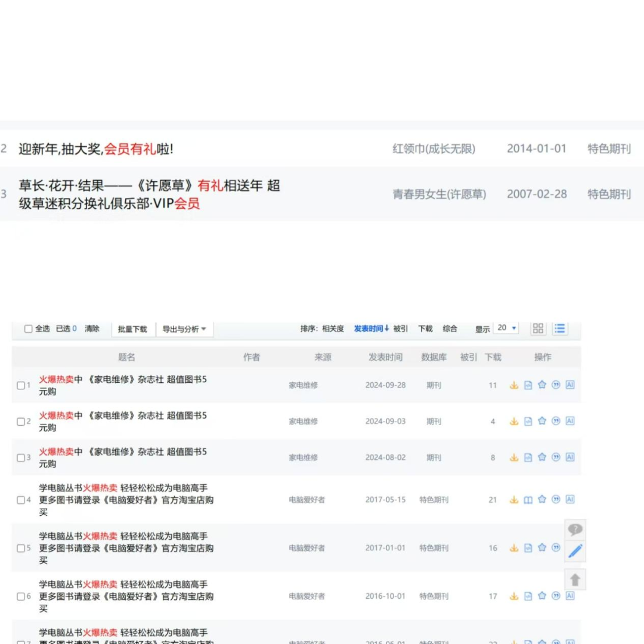
Task: Click the 已选 0 selected counter
Action: [66, 329]
